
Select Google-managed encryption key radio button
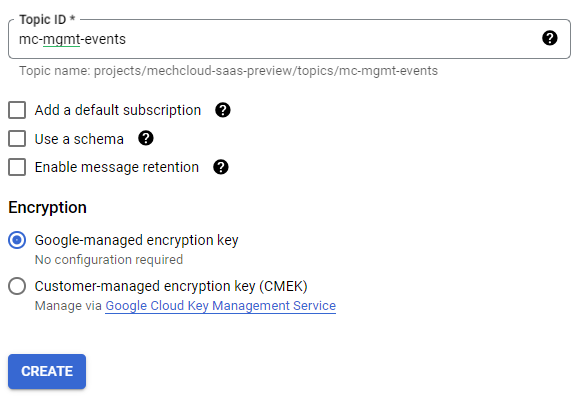tap(17, 240)
